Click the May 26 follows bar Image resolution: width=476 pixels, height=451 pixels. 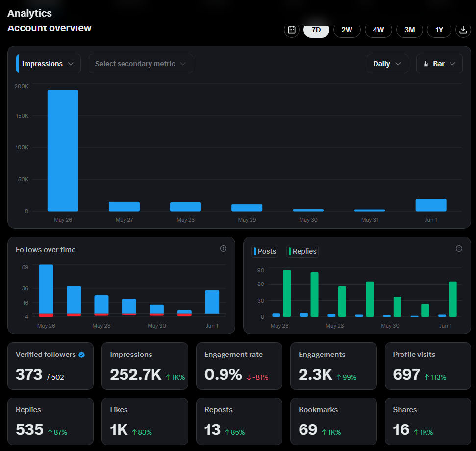46,289
